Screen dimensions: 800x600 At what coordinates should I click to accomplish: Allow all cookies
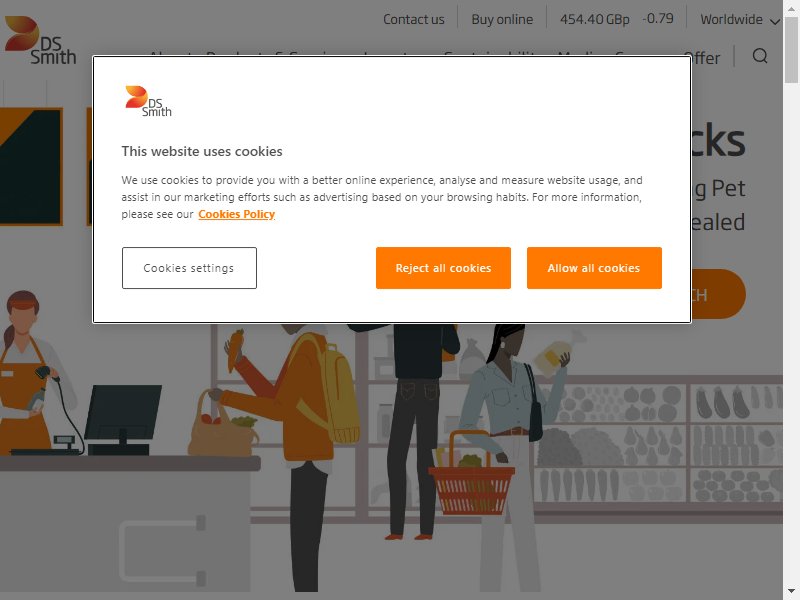point(594,268)
